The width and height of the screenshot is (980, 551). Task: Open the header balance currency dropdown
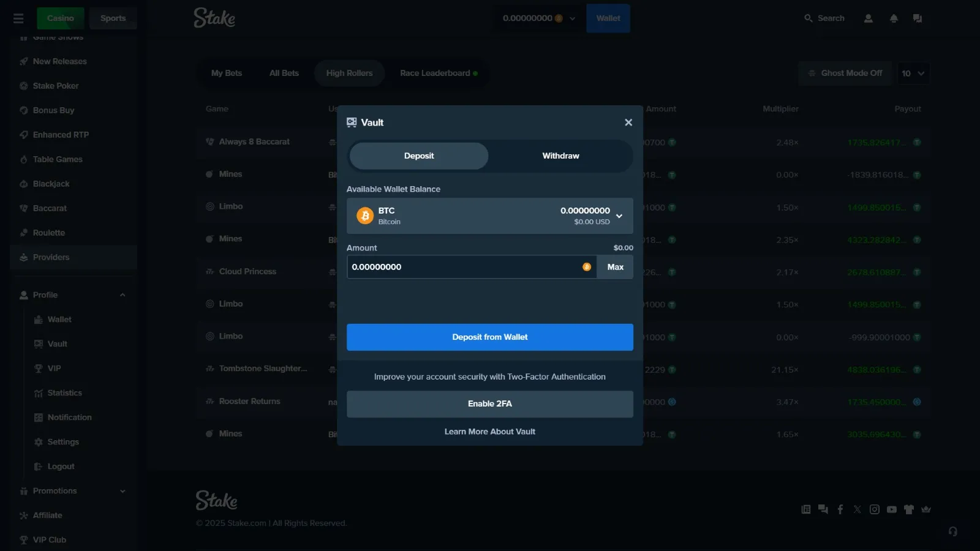coord(572,18)
